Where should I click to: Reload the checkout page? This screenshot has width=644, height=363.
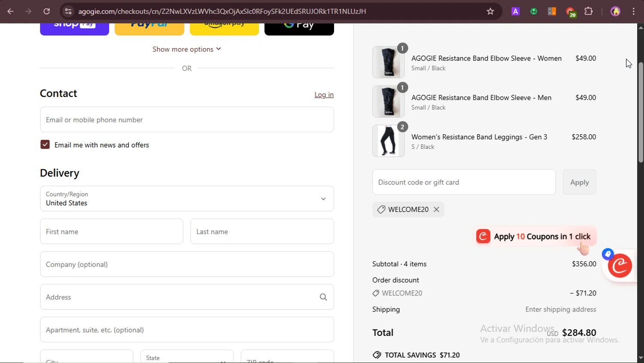point(46,11)
